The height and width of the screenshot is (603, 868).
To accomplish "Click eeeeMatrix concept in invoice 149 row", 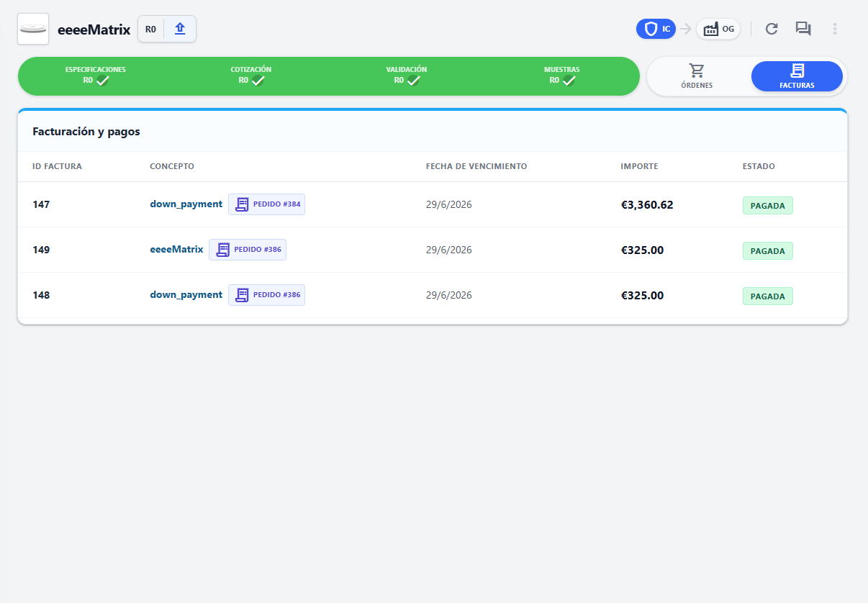I will [x=177, y=250].
